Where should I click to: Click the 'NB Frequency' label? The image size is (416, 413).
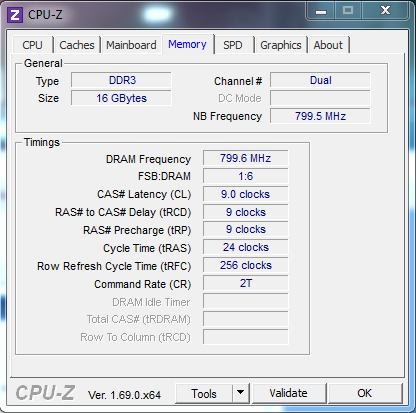228,116
